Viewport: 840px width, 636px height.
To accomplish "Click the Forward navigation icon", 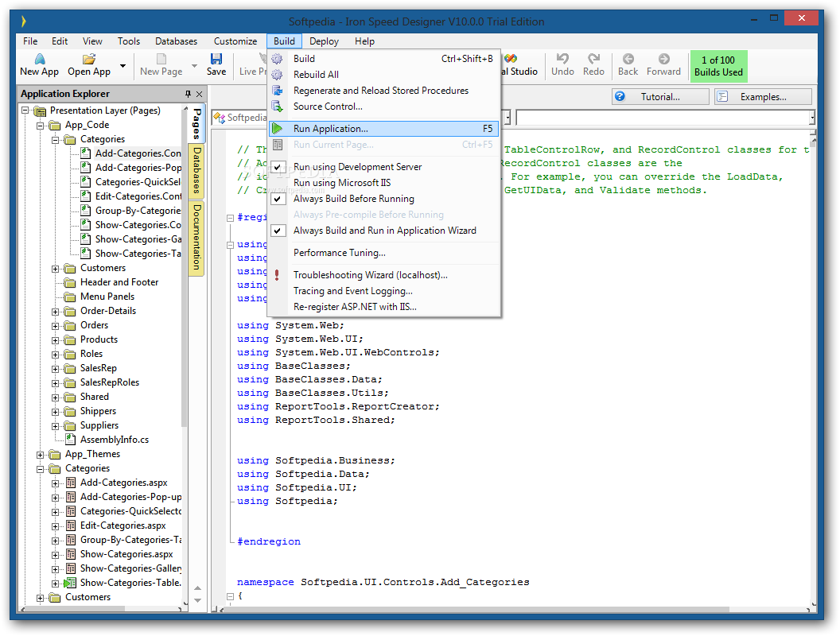I will [x=663, y=58].
